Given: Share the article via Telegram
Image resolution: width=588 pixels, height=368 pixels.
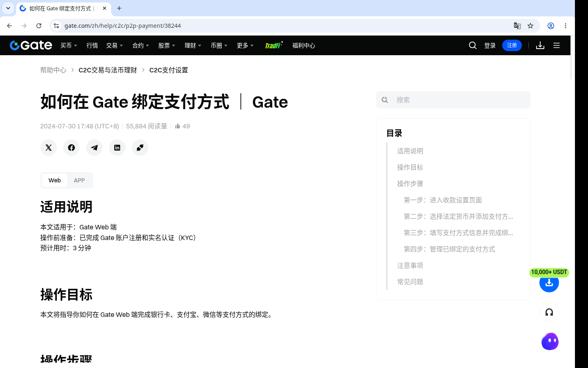Looking at the screenshot, I should click(94, 148).
